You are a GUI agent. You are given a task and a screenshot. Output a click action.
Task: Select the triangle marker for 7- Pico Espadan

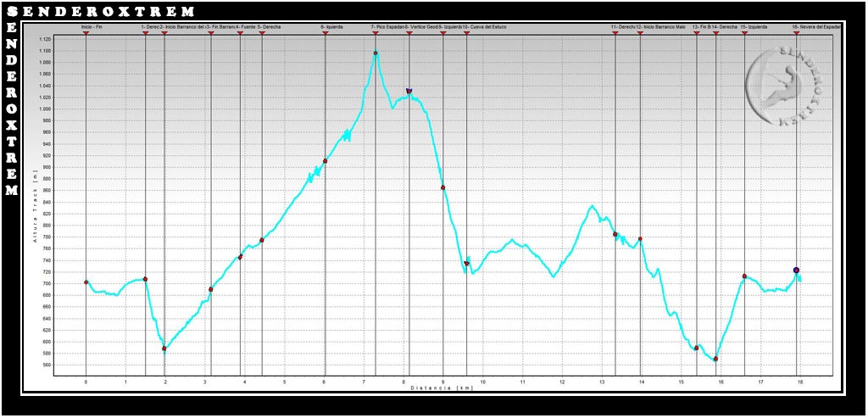pos(376,33)
